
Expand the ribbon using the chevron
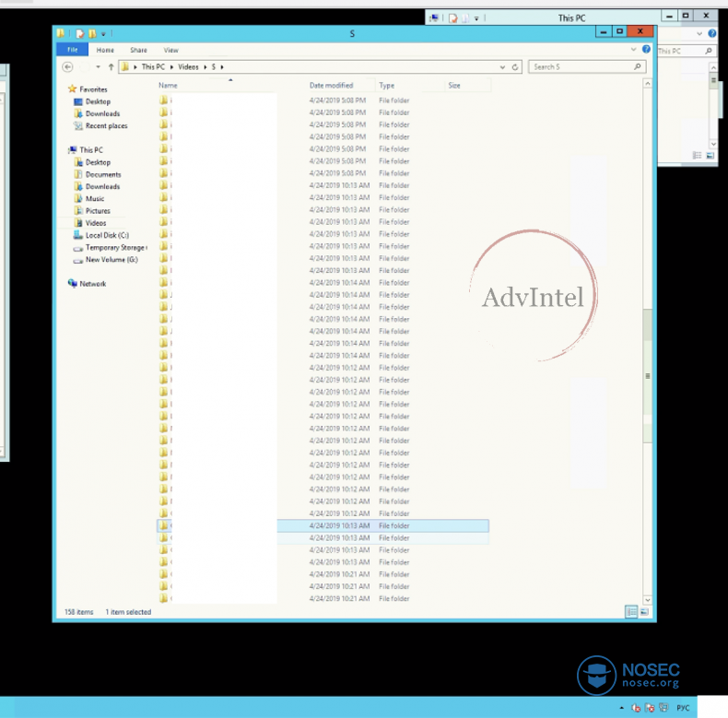click(x=634, y=50)
